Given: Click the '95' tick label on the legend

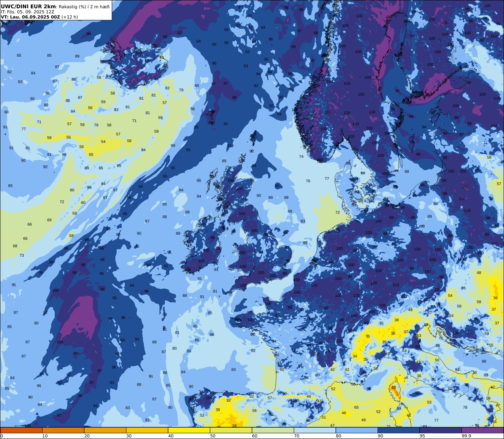Looking at the screenshot, I should (422, 436).
